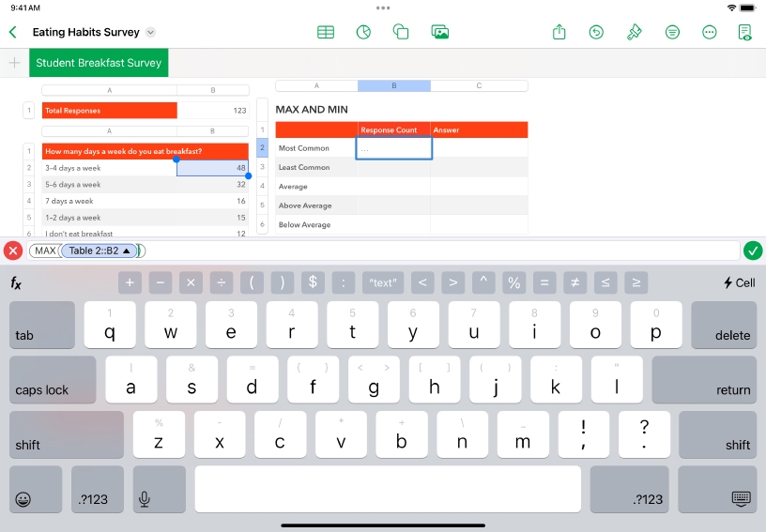Enable reading view with document eye icon
This screenshot has height=532, width=766.
(745, 32)
